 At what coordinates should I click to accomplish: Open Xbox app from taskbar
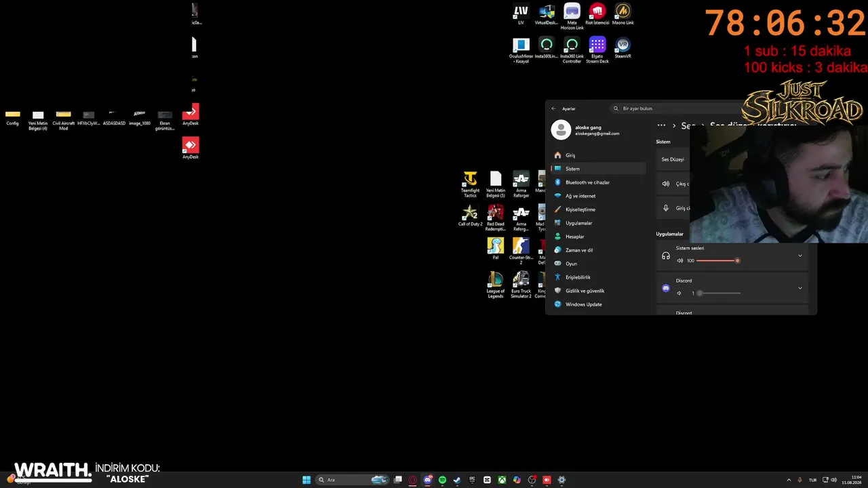pyautogui.click(x=502, y=480)
